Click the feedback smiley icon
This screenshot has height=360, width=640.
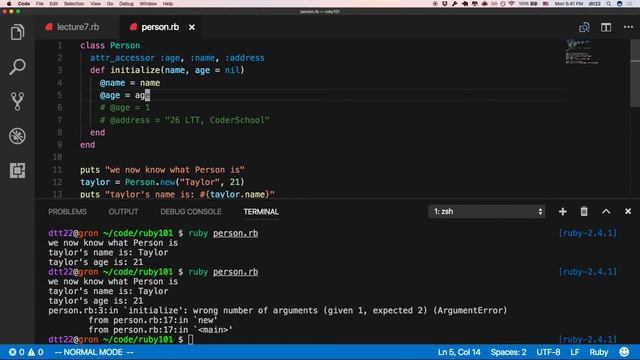coord(624,352)
